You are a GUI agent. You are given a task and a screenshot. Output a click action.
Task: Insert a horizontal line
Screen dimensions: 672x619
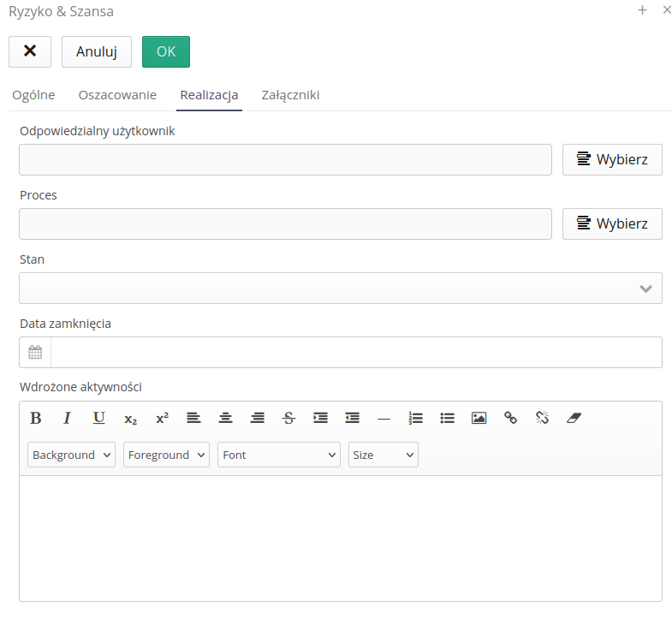coord(384,419)
